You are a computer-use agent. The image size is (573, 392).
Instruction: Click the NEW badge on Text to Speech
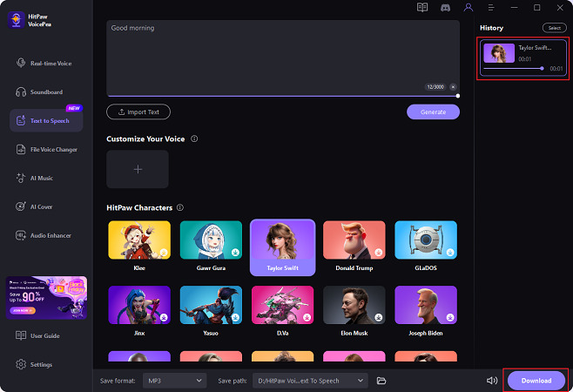pyautogui.click(x=74, y=108)
